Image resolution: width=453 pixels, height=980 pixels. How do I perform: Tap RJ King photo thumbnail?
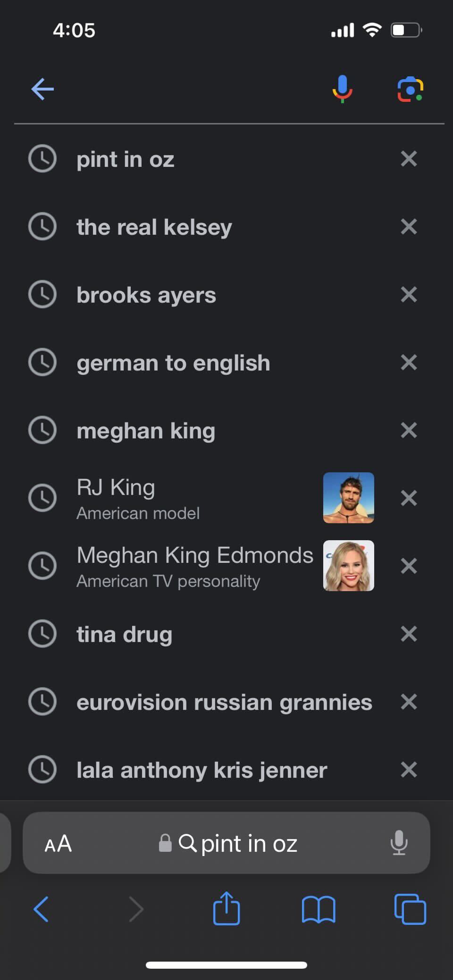click(x=349, y=498)
